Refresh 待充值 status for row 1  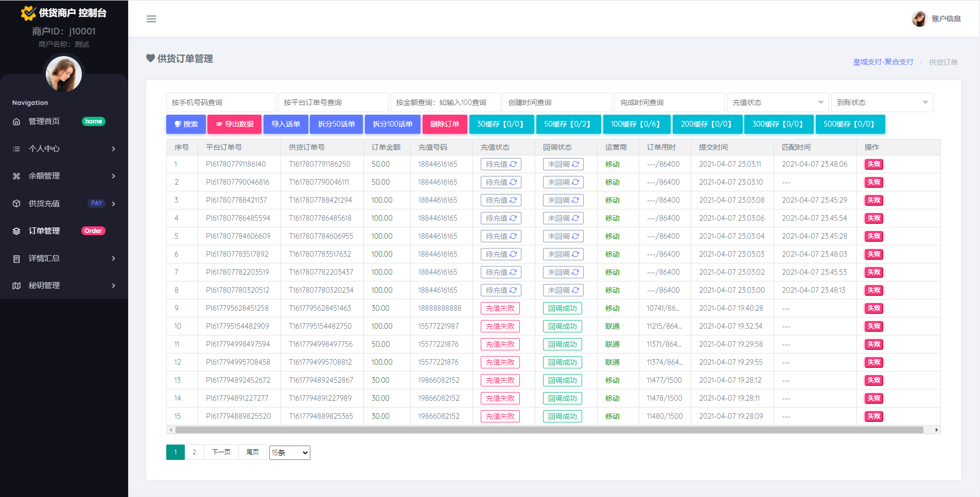click(x=513, y=164)
